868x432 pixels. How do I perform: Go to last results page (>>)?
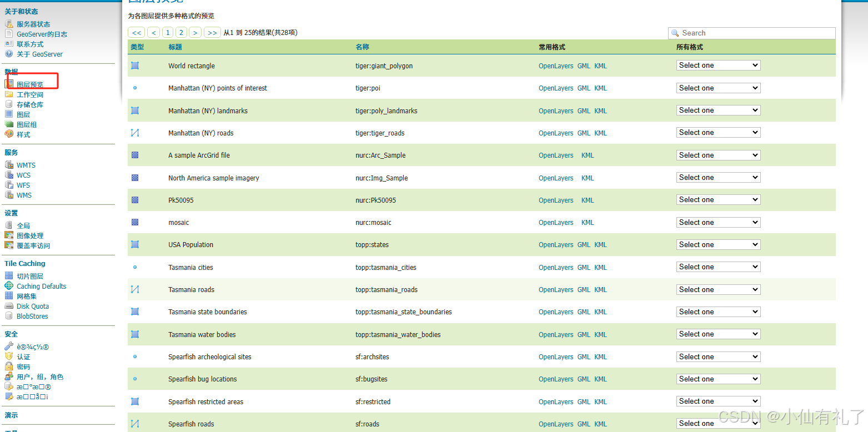[212, 33]
